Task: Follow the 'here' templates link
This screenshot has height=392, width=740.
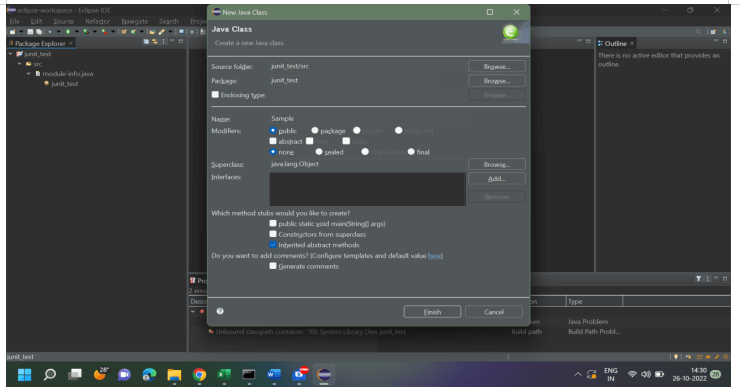Action: click(434, 256)
